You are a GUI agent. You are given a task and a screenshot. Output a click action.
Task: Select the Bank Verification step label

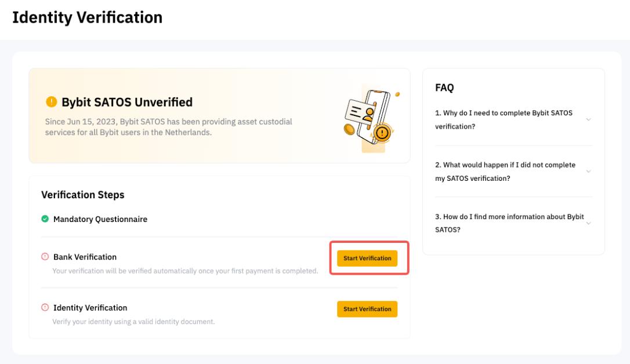point(85,257)
